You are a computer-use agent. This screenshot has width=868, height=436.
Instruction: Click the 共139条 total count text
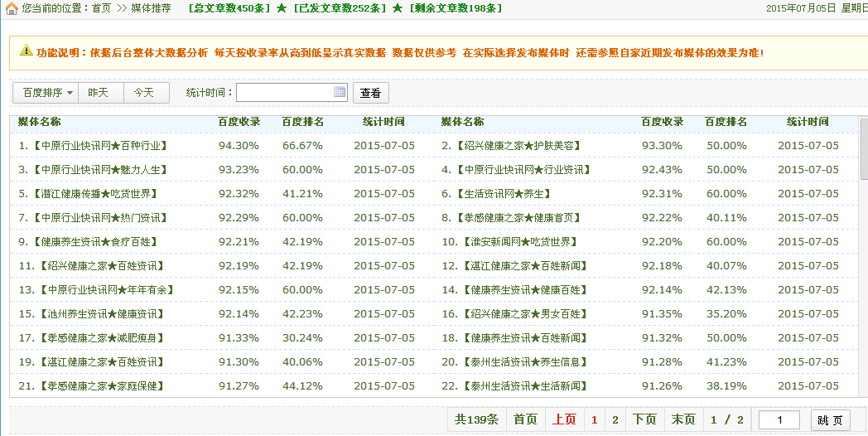pos(476,419)
